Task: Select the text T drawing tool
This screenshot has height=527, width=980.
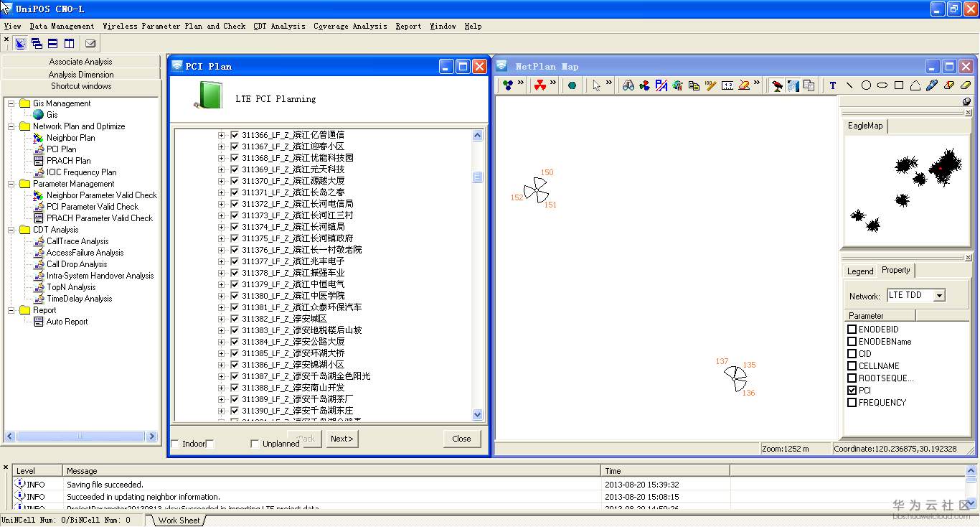Action: pyautogui.click(x=833, y=85)
